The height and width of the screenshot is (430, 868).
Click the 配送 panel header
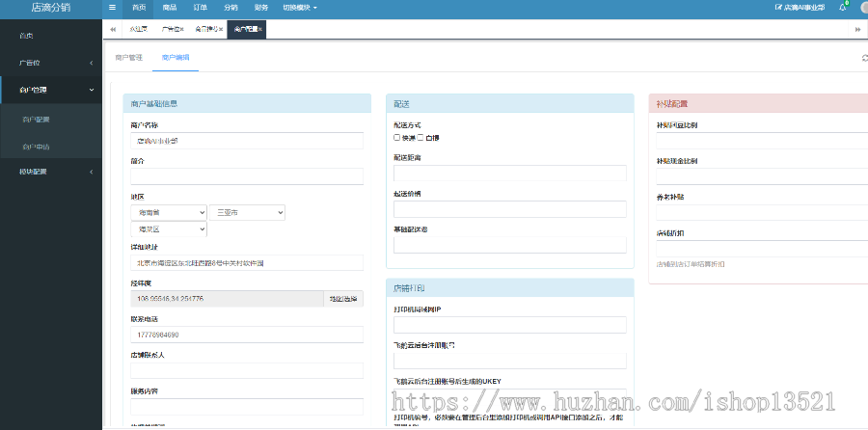[x=510, y=103]
